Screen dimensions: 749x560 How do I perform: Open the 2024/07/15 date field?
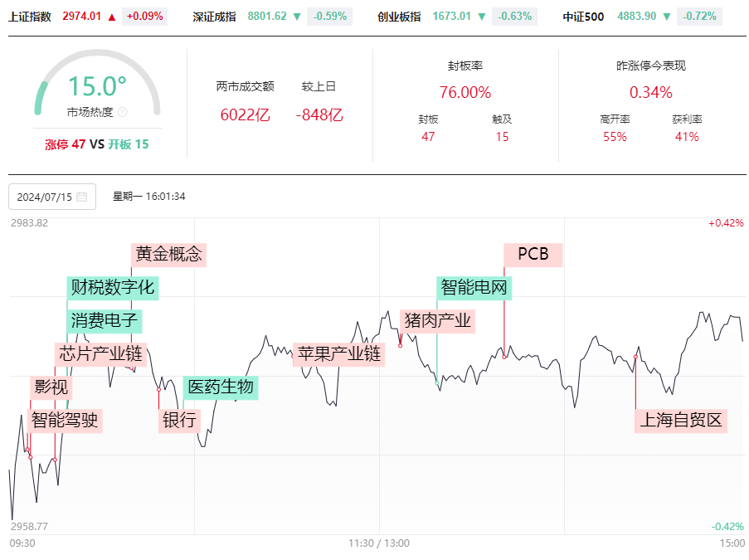point(45,197)
